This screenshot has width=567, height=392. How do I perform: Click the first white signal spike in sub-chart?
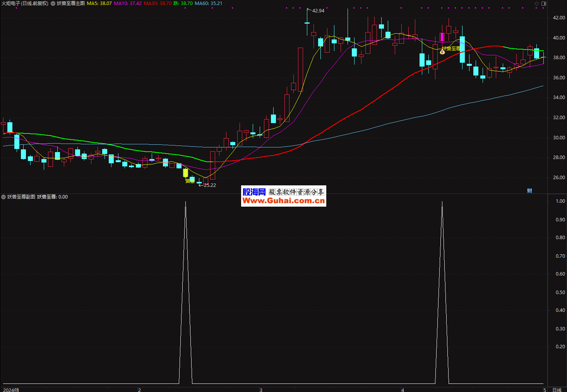[x=186, y=292]
